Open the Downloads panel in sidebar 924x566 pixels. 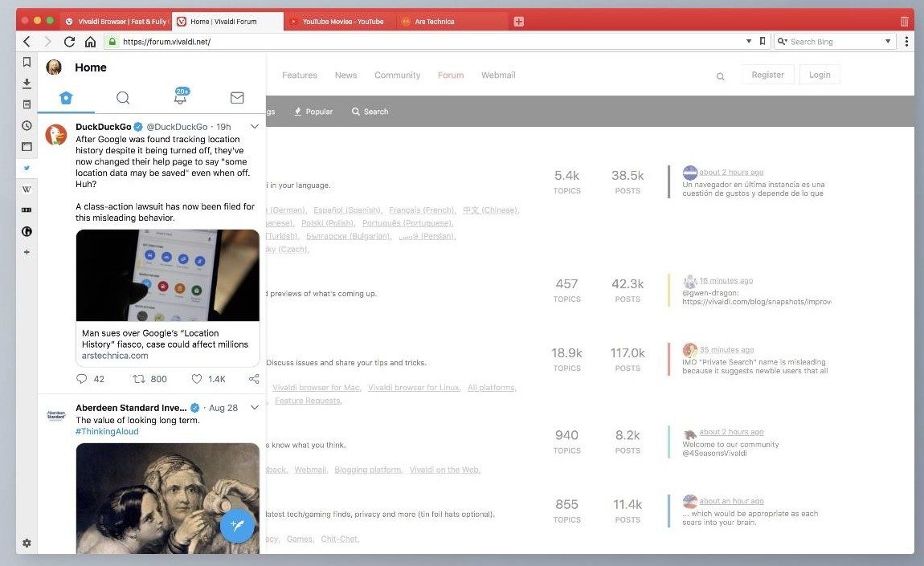[x=27, y=83]
